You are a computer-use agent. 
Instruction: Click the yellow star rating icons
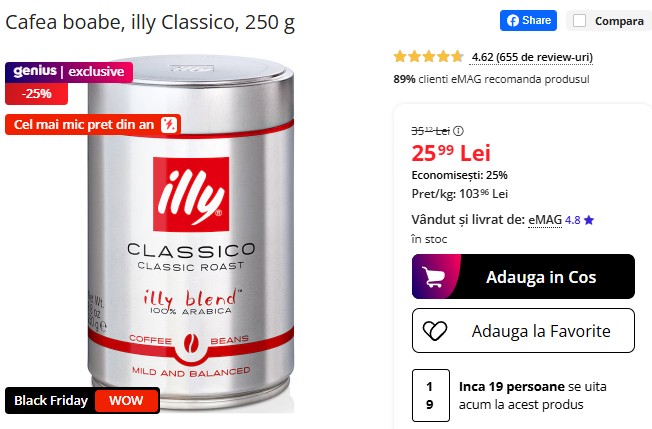coord(428,57)
